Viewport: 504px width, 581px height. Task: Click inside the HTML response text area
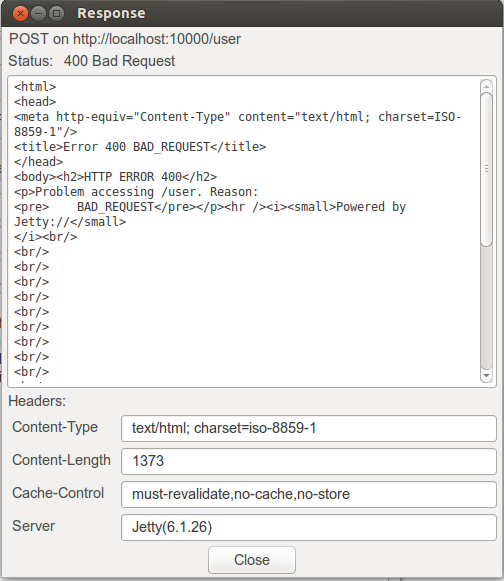(245, 232)
